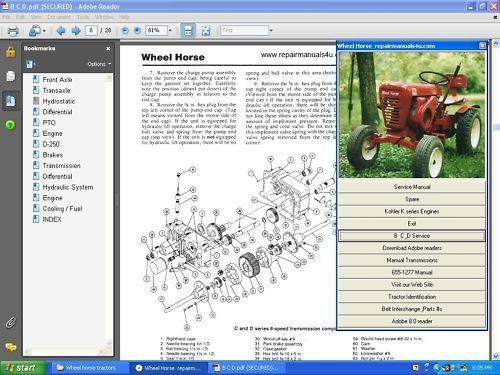Image resolution: width=500 pixels, height=375 pixels.
Task: Click the green help question mark icon
Action: pyautogui.click(x=10, y=125)
